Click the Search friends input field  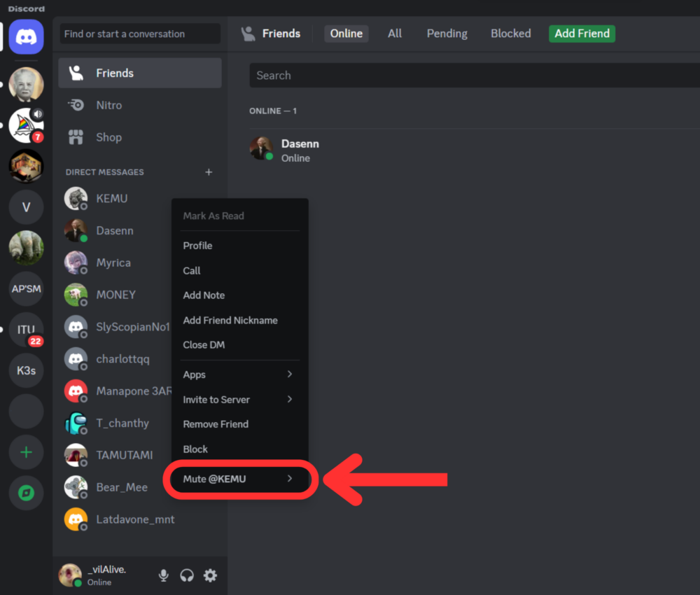tap(420, 75)
